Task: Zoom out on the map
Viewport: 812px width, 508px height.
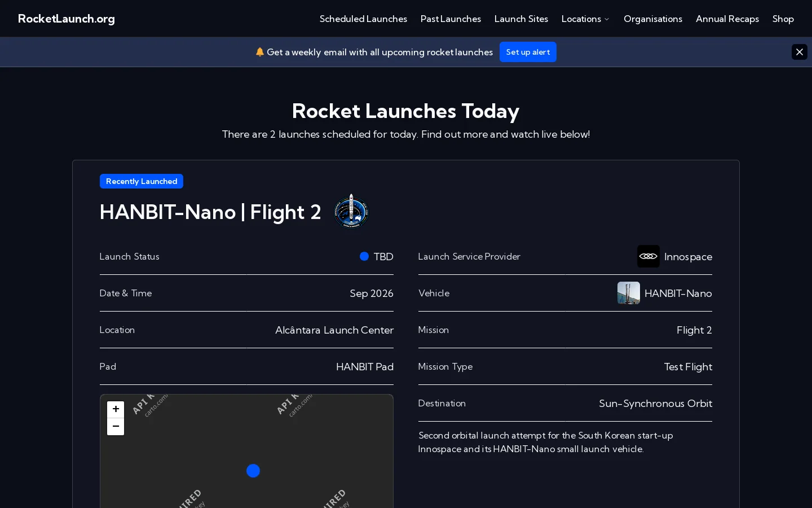Action: coord(116,427)
